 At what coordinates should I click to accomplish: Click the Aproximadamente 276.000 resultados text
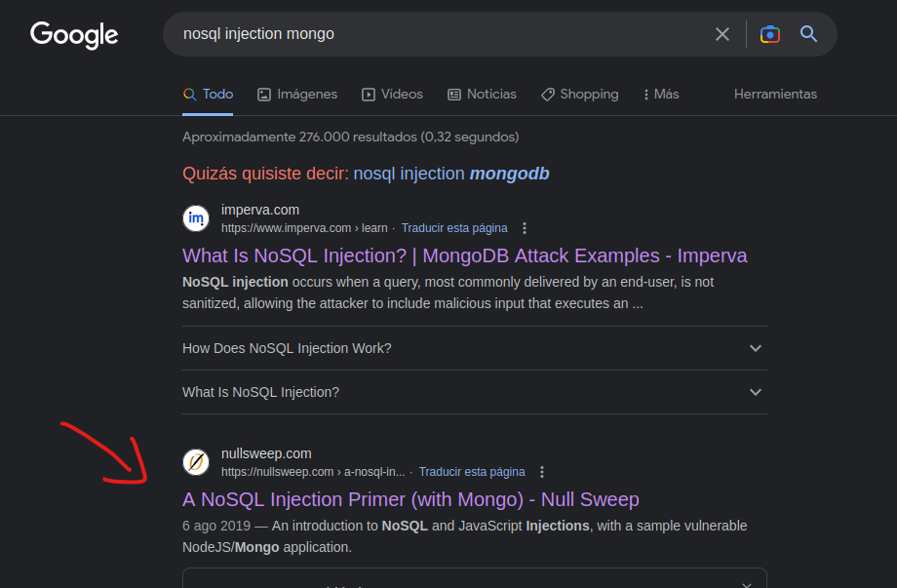click(351, 137)
